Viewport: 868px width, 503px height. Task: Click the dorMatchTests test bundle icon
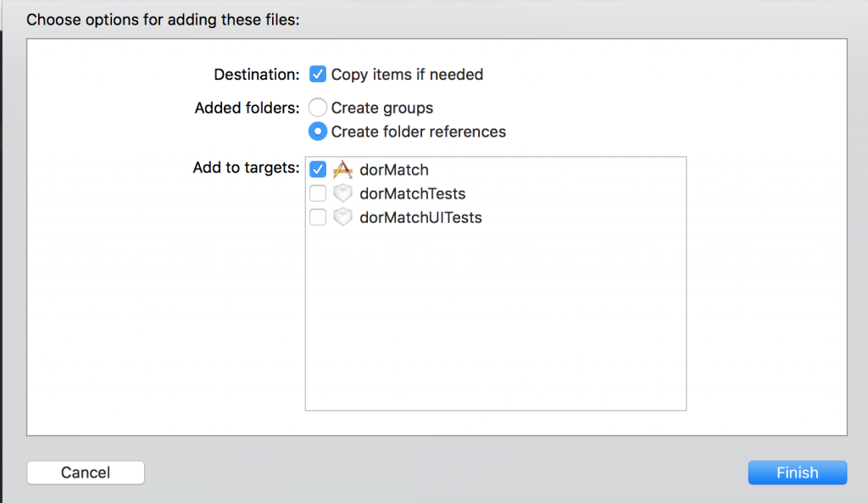pos(342,193)
